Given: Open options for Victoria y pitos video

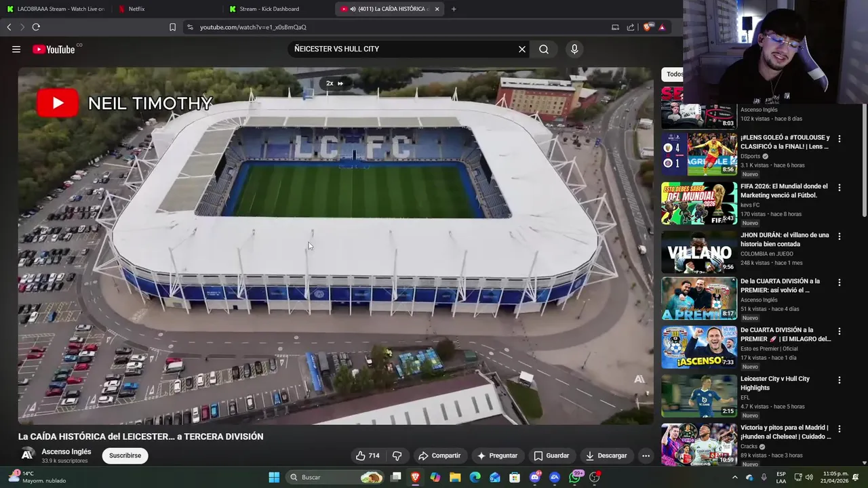Looking at the screenshot, I should pyautogui.click(x=840, y=429).
